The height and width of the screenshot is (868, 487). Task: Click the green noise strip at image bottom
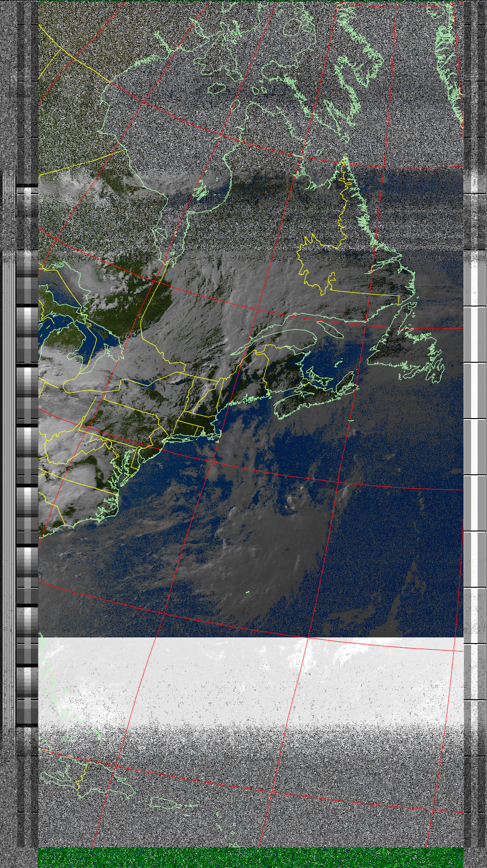point(251,858)
